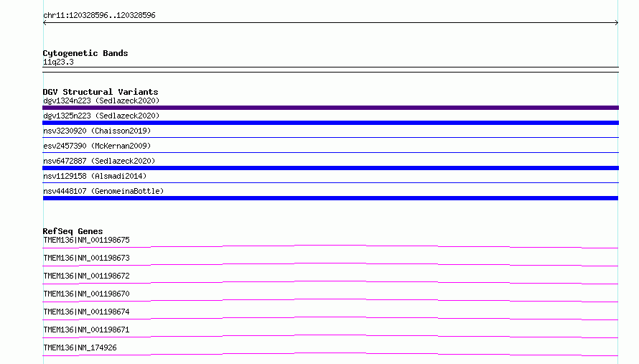
Task: Open variant nsv3230920 (Chaisson2019)
Action: tap(97, 131)
